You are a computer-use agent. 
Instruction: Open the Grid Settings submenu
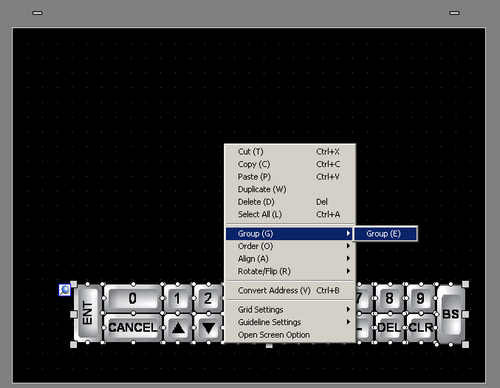point(289,310)
